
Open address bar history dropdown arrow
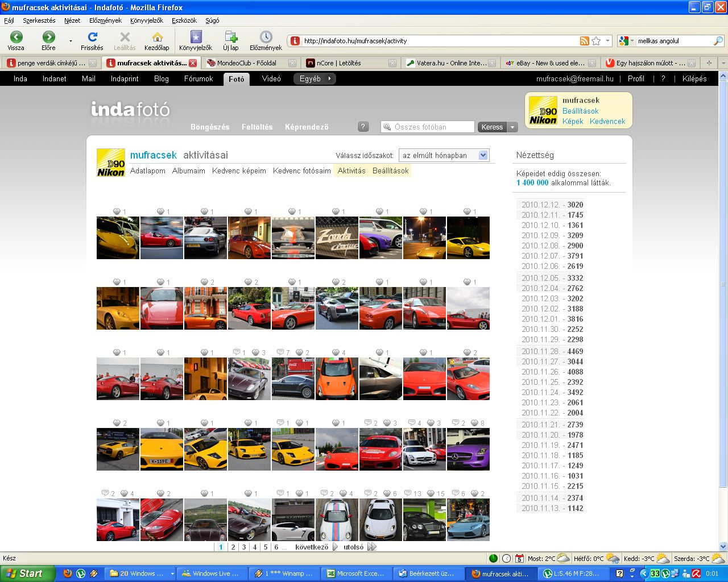(608, 41)
